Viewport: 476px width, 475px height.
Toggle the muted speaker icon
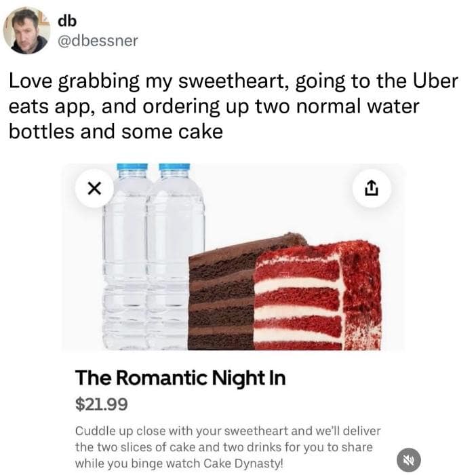[409, 459]
